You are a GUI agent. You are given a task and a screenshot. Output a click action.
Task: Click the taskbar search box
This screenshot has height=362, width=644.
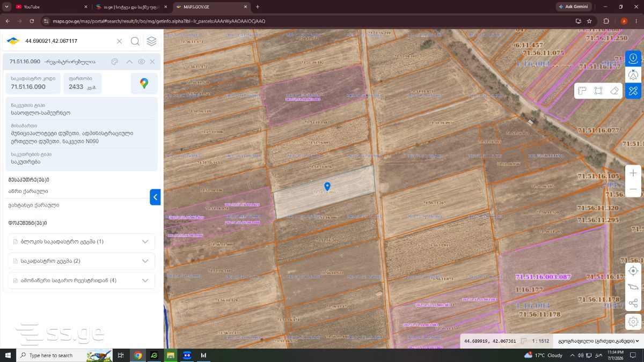65,355
